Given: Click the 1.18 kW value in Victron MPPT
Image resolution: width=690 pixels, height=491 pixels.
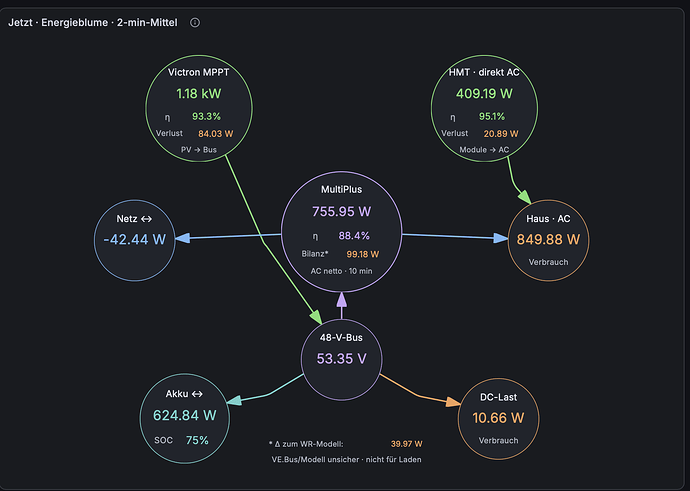Looking at the screenshot, I should click(x=199, y=94).
